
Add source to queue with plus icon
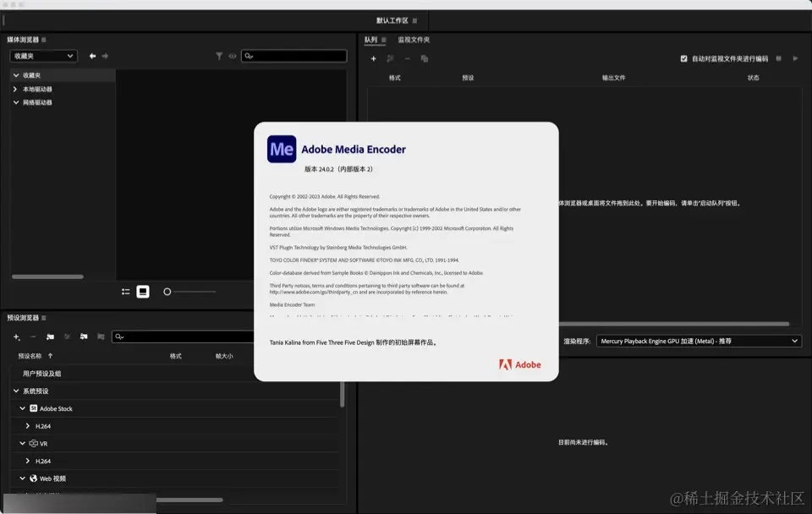(x=373, y=59)
